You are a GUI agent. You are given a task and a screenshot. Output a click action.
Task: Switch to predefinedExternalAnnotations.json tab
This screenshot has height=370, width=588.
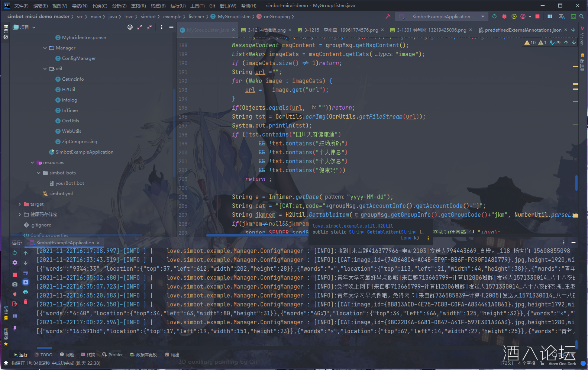click(x=523, y=30)
